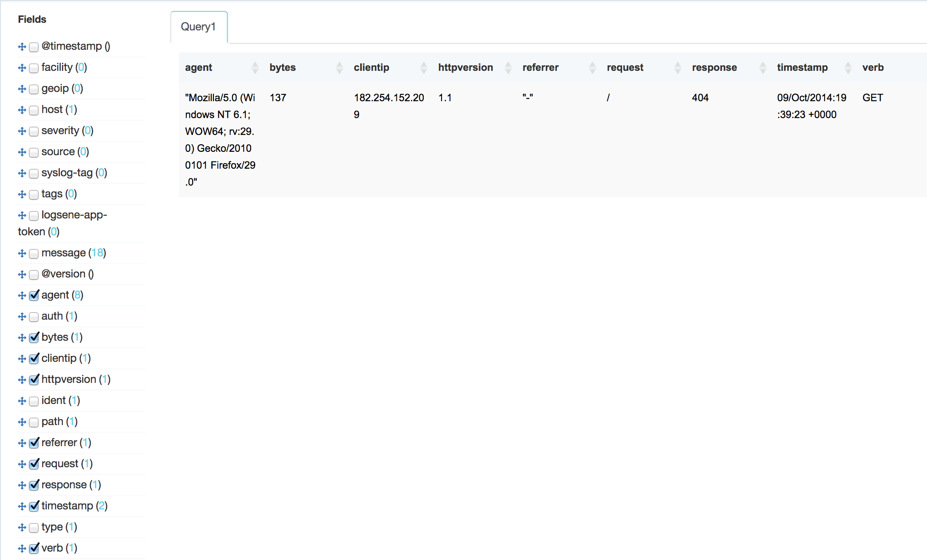Image resolution: width=927 pixels, height=560 pixels.
Task: Click the 09/Oct/2014 timestamp cell
Action: point(811,106)
